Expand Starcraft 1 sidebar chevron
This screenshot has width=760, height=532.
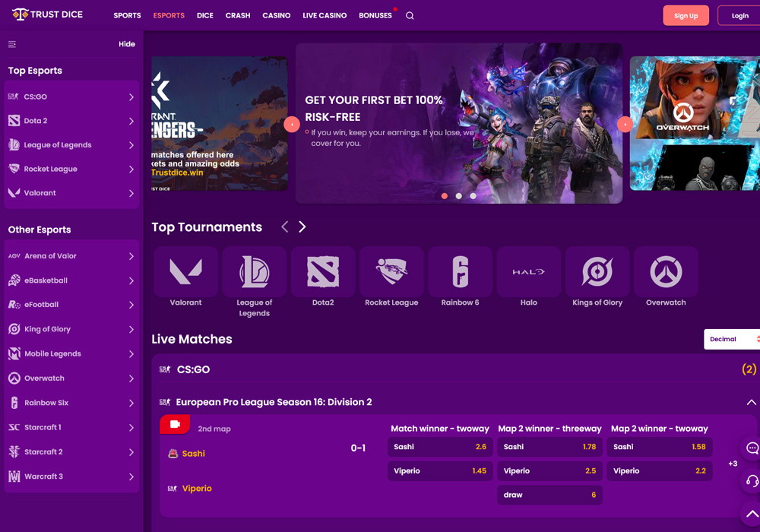coord(131,427)
